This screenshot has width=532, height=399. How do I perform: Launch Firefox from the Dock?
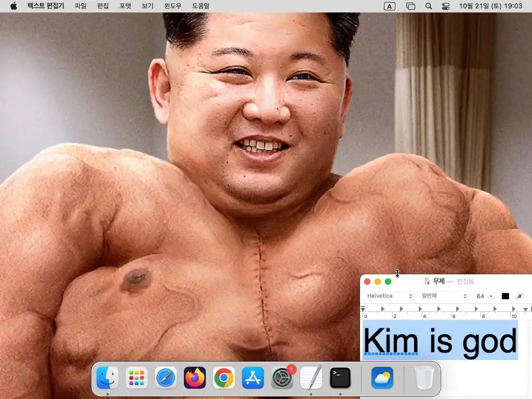(195, 378)
